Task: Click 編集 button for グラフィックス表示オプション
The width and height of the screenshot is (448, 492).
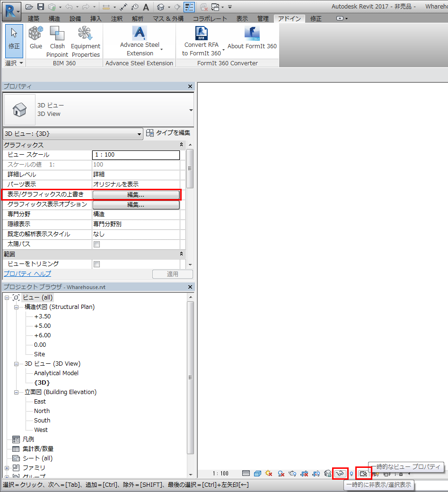Action: pos(136,204)
